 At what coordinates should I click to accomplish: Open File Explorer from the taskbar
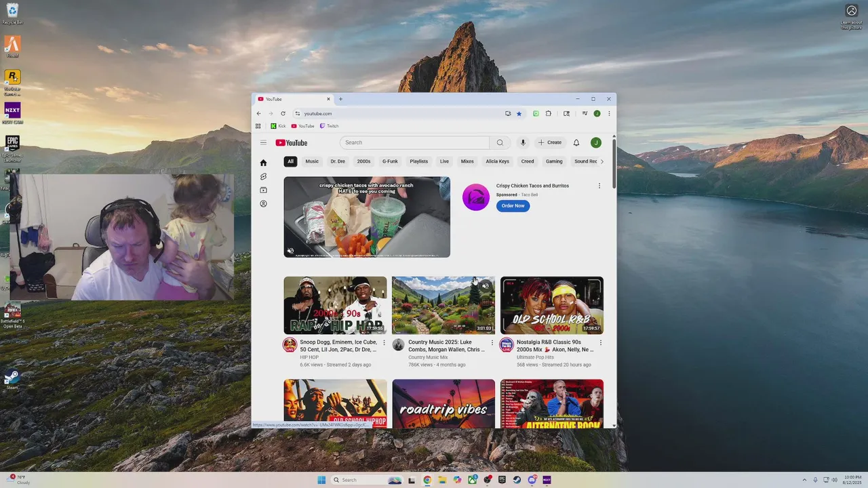(442, 480)
